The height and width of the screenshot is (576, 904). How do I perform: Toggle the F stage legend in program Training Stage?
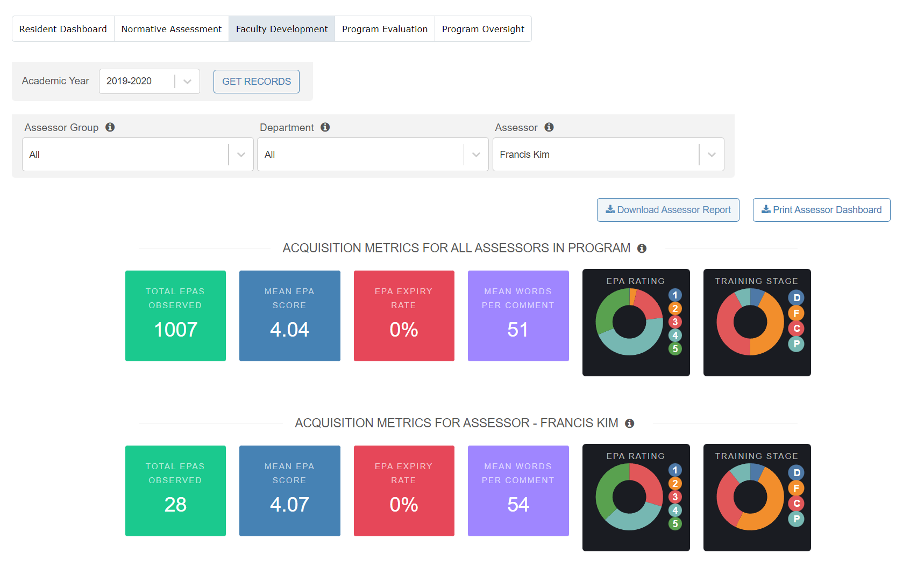797,313
